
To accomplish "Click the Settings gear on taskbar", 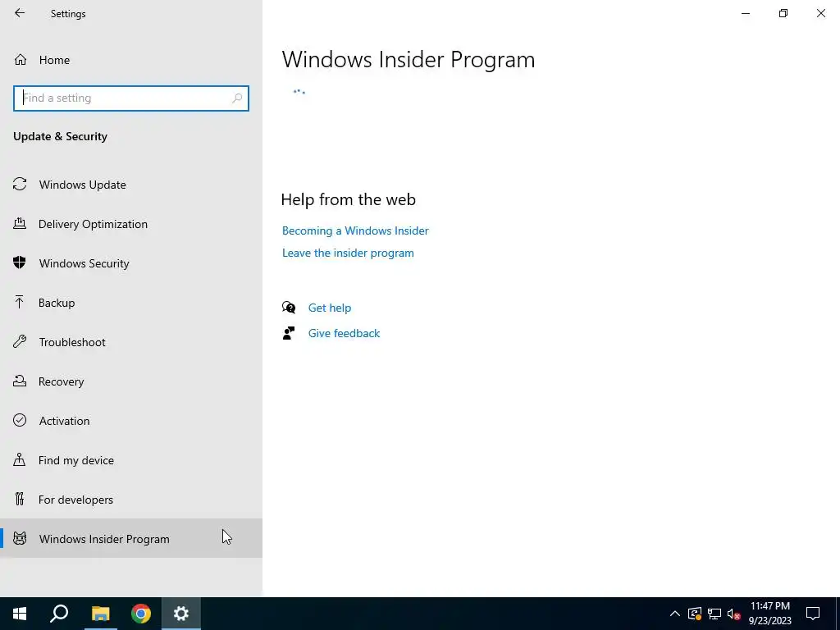I will pyautogui.click(x=181, y=614).
